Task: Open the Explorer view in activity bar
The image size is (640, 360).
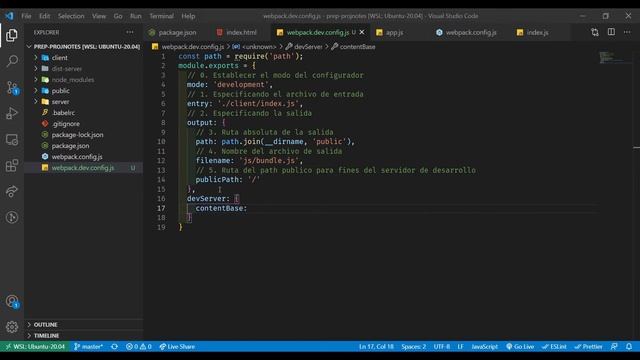Action: tap(12, 36)
